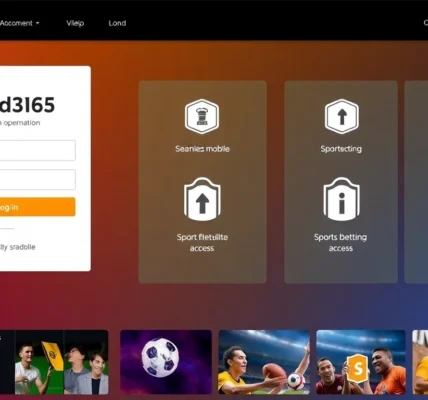Select the Sport fletulite access shield icon
The height and width of the screenshot is (400, 428).
click(x=202, y=199)
